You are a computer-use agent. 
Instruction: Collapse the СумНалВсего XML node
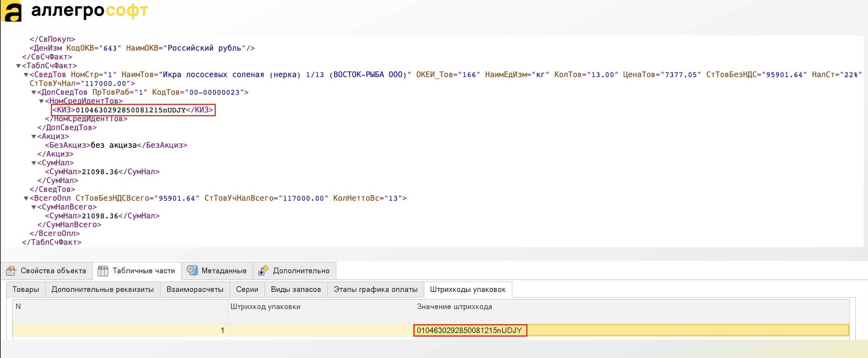[x=34, y=207]
